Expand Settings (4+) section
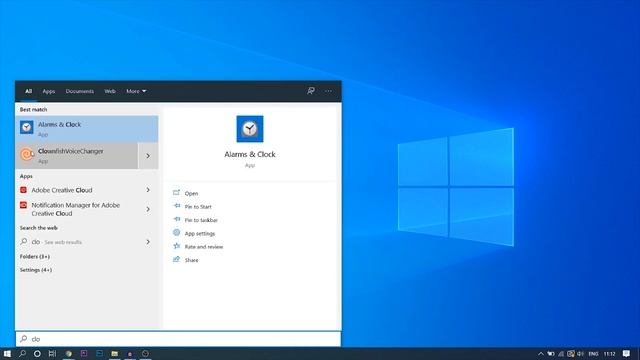640x360 pixels. 36,270
